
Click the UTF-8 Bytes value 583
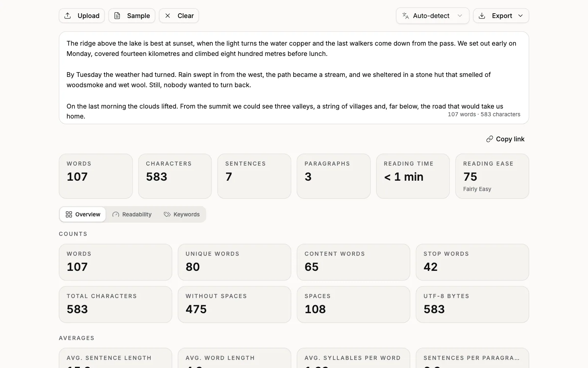click(x=434, y=309)
